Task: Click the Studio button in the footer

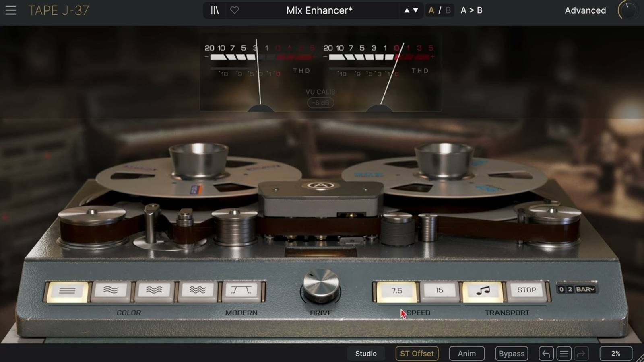Action: click(x=366, y=354)
